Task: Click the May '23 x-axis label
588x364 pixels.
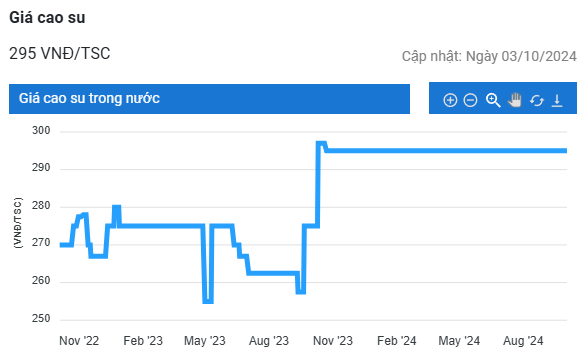Action: click(205, 341)
